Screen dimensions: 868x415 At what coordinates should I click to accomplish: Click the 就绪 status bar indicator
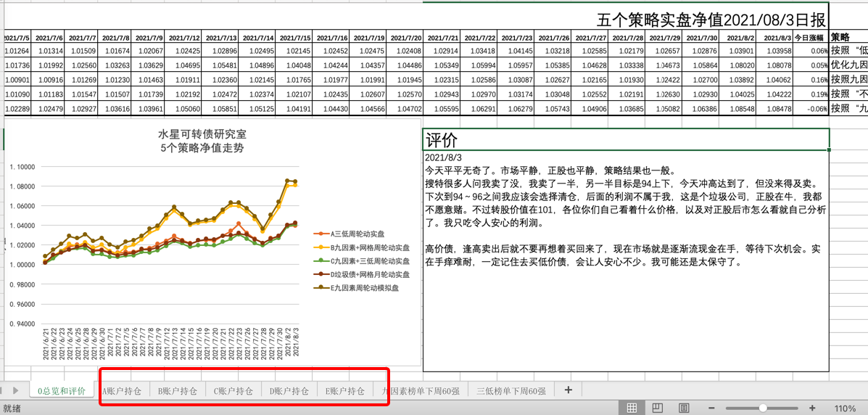(x=11, y=408)
